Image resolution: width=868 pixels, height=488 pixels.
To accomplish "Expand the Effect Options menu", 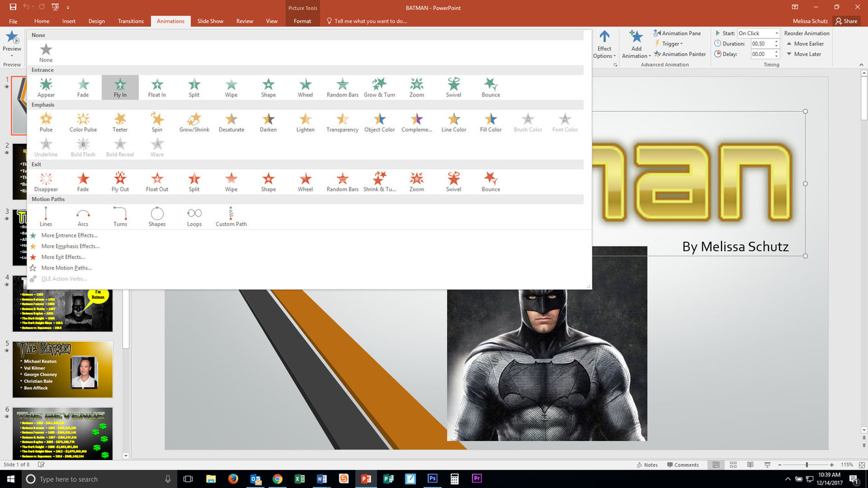I will click(x=604, y=44).
